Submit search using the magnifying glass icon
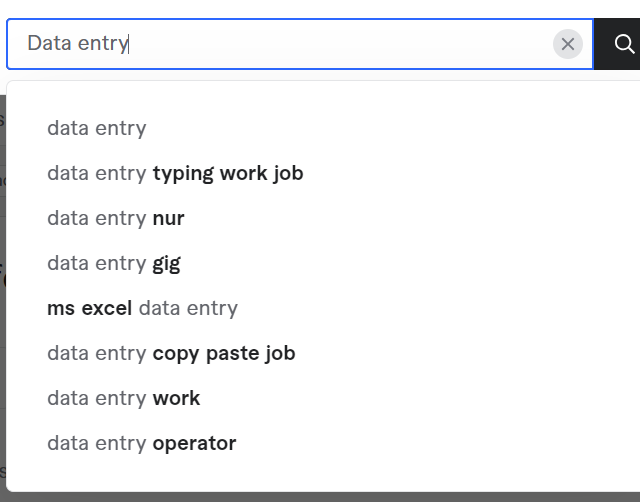Image resolution: width=640 pixels, height=502 pixels. [x=624, y=44]
